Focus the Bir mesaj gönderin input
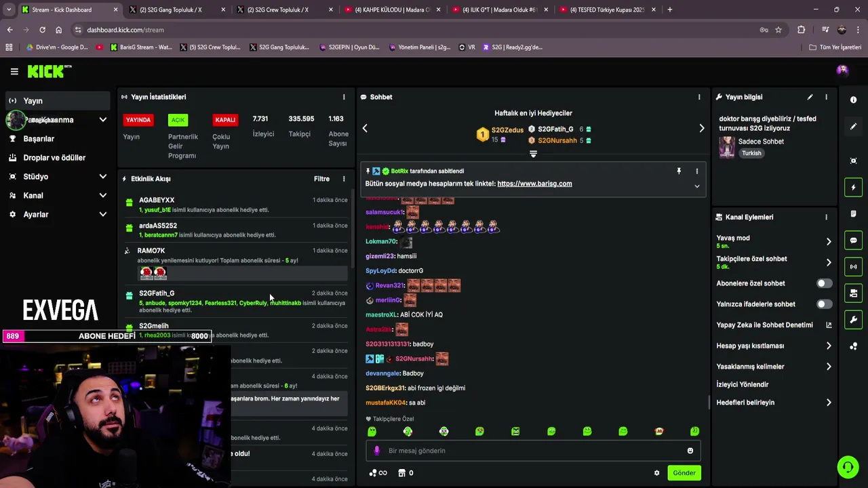 tap(532, 451)
